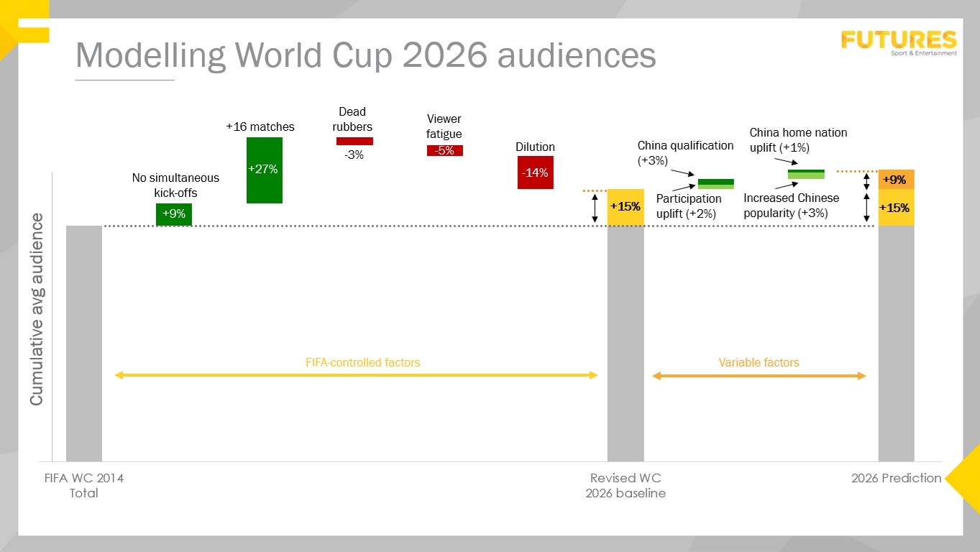
Task: Click the +16 matches label
Action: [260, 126]
